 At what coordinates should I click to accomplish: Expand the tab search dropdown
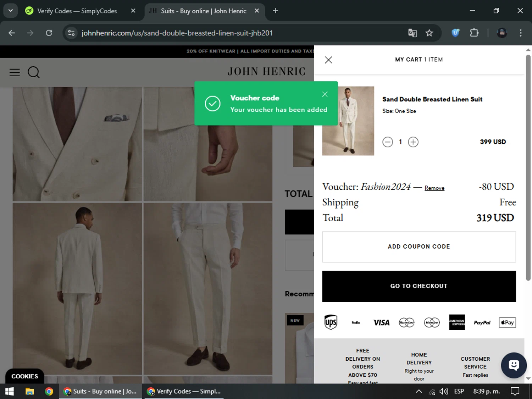[11, 11]
